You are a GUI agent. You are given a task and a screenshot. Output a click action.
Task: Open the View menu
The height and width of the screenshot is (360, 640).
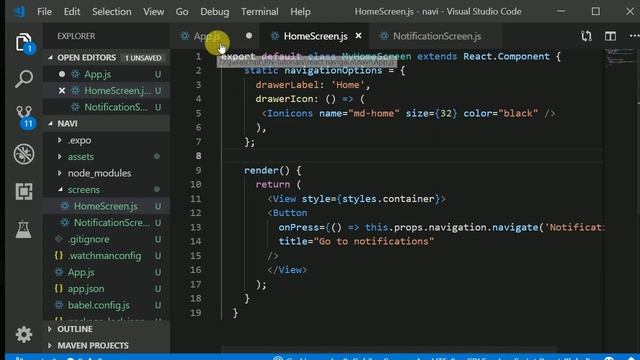coord(153,12)
